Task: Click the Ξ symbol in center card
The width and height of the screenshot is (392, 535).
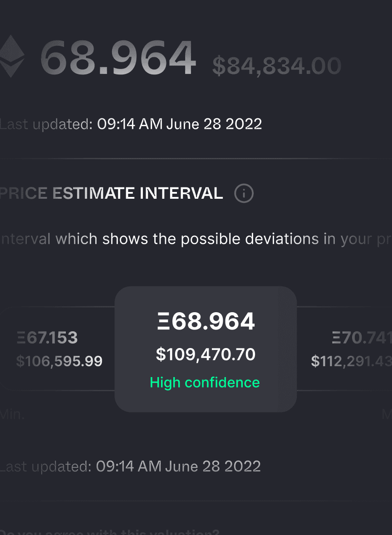Action: click(x=163, y=321)
